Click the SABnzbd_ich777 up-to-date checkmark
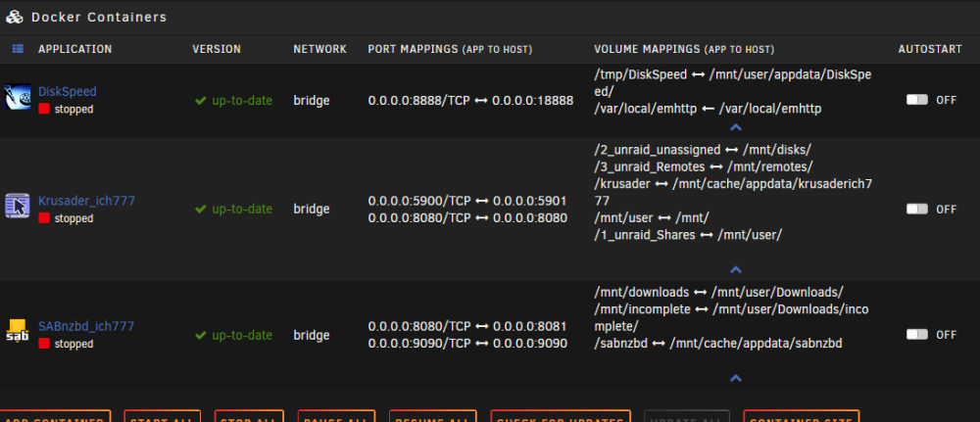This screenshot has width=980, height=422. (x=200, y=335)
